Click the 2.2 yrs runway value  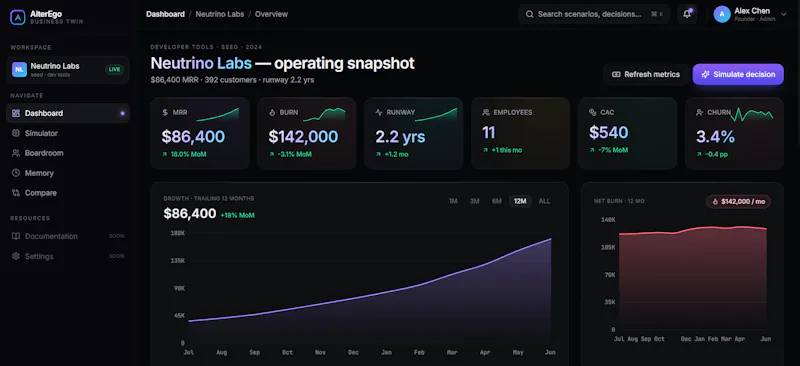coord(400,137)
